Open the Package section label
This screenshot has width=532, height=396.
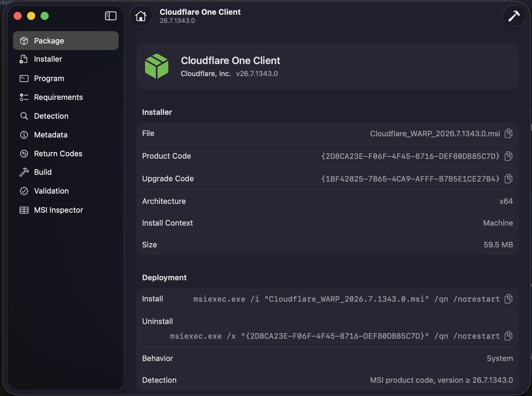49,41
